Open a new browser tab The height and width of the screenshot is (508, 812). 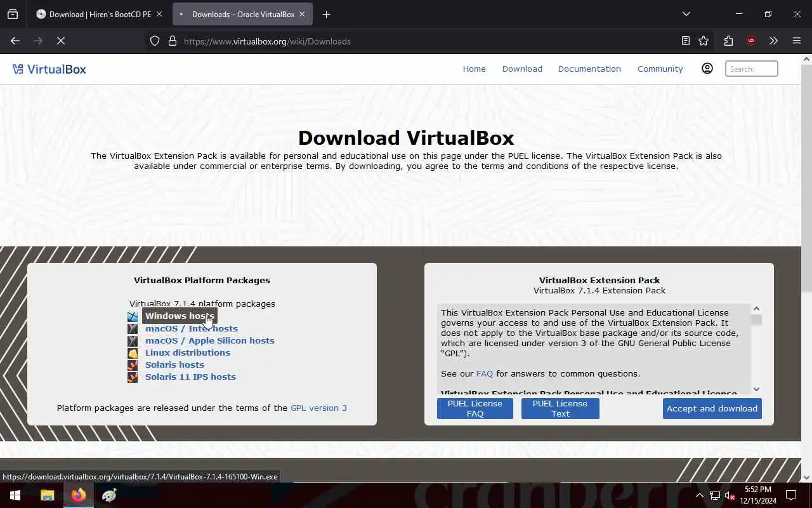coord(326,14)
